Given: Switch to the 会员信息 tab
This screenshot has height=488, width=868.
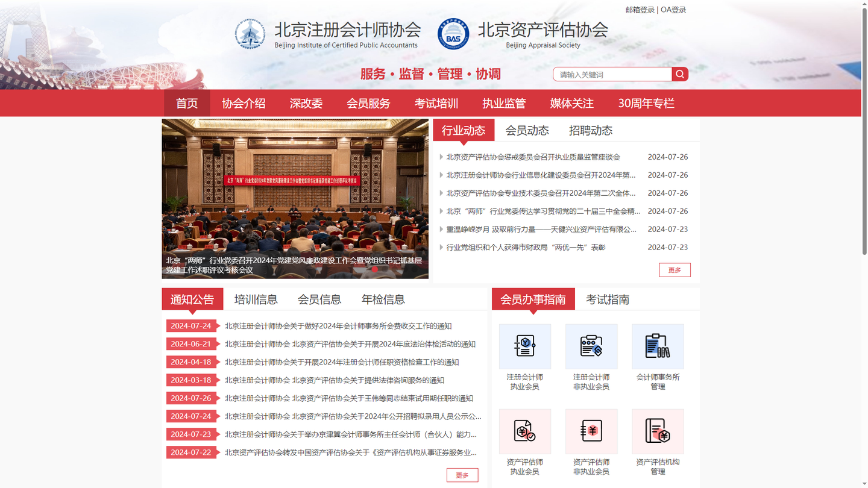Looking at the screenshot, I should tap(319, 299).
